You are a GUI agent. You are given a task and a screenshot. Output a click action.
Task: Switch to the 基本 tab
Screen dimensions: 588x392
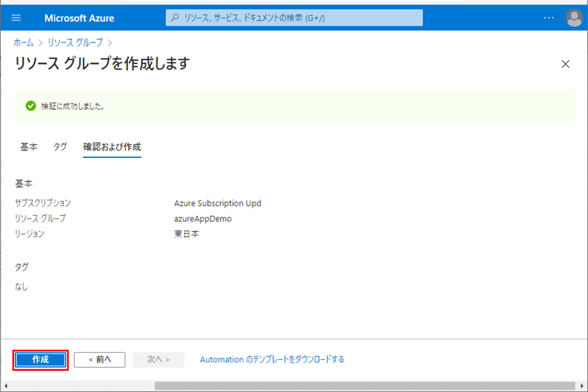click(29, 147)
